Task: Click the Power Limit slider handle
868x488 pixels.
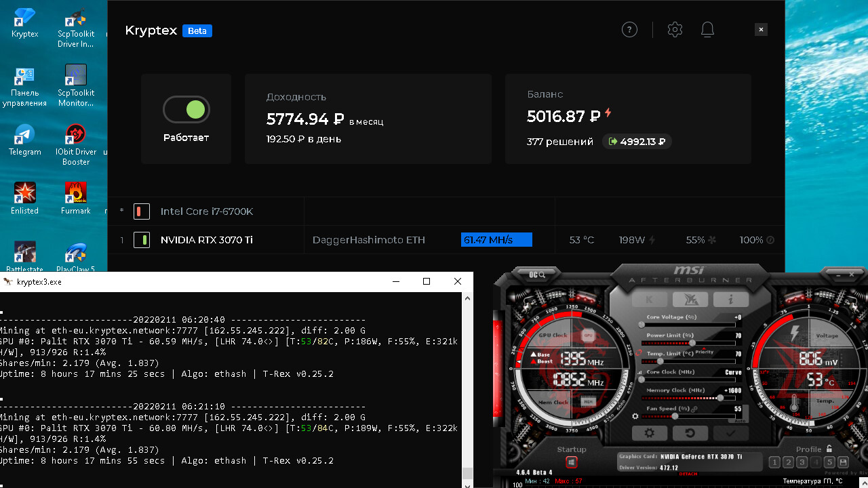Action: coord(692,343)
